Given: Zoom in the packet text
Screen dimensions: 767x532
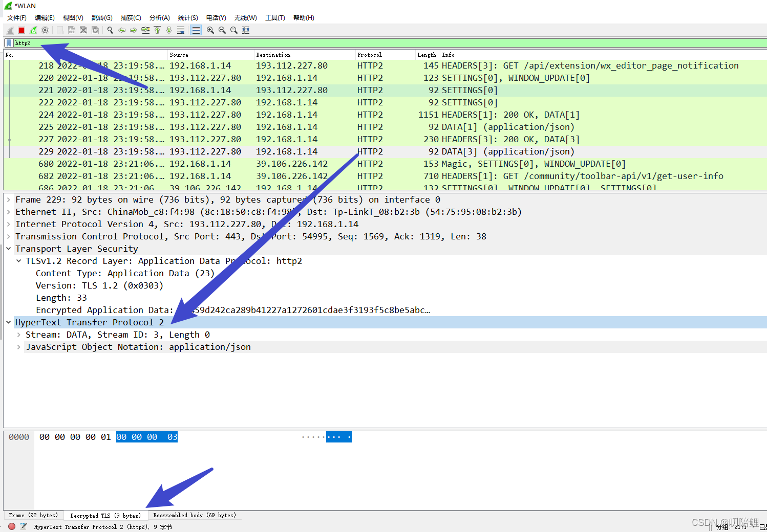Looking at the screenshot, I should click(x=210, y=30).
